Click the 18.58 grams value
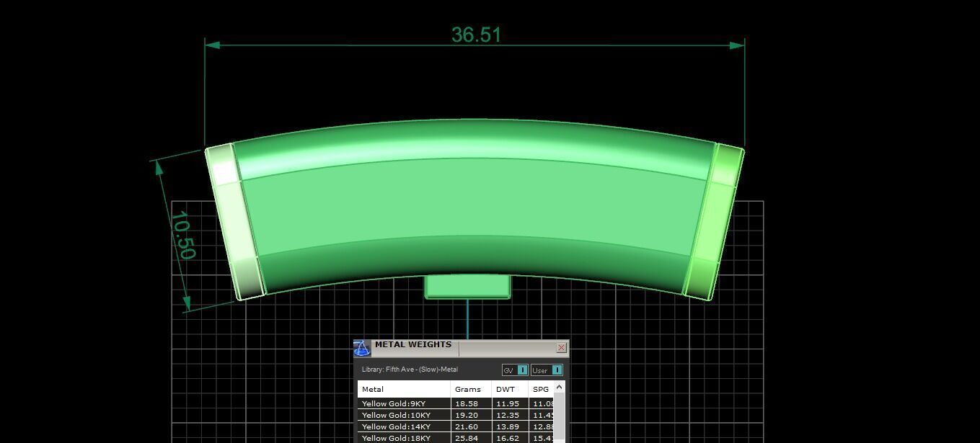The image size is (980, 443). pyautogui.click(x=467, y=404)
